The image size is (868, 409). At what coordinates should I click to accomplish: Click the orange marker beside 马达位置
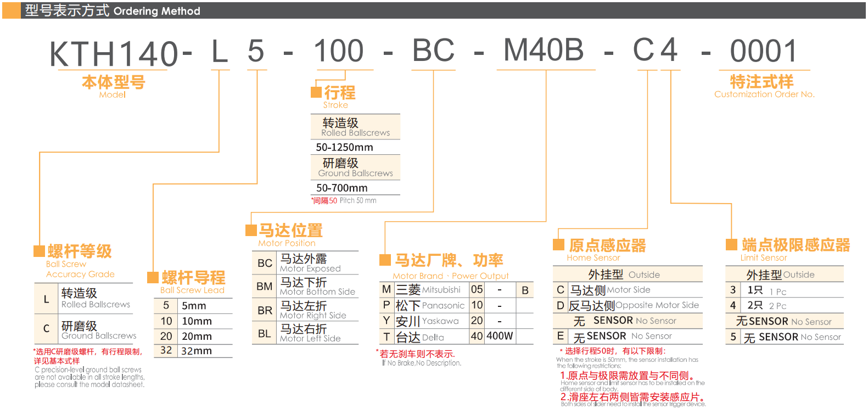click(251, 230)
